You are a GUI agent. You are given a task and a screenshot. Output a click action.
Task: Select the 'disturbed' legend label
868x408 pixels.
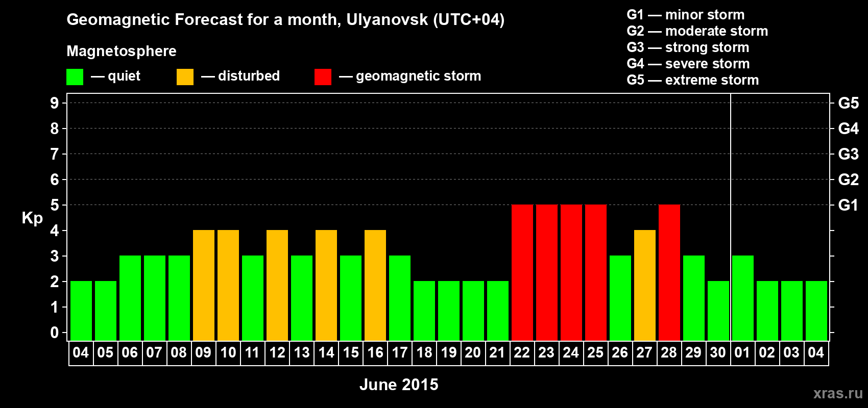[249, 76]
